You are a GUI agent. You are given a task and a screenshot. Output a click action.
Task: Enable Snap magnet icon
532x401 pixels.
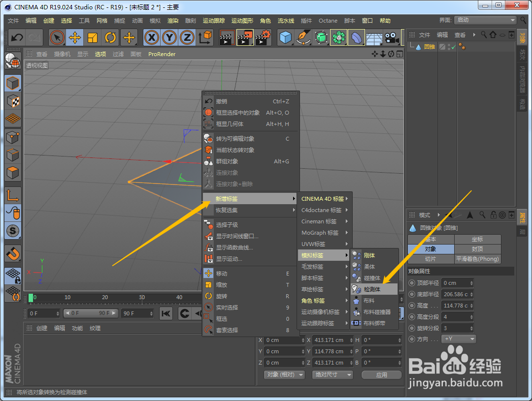tap(13, 253)
